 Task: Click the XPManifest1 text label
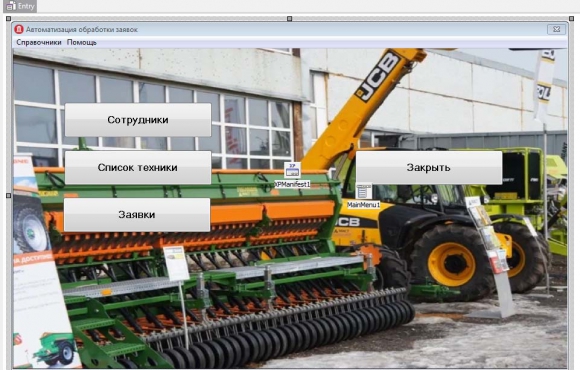[x=292, y=184]
